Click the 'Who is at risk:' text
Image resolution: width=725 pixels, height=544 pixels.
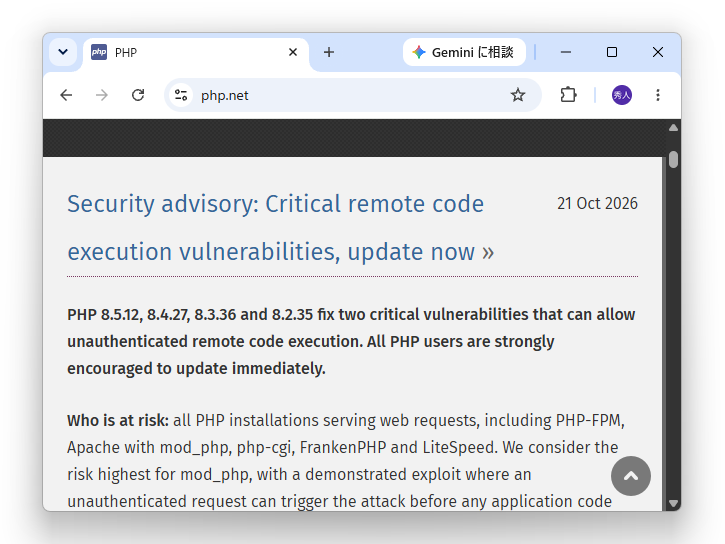click(x=118, y=421)
